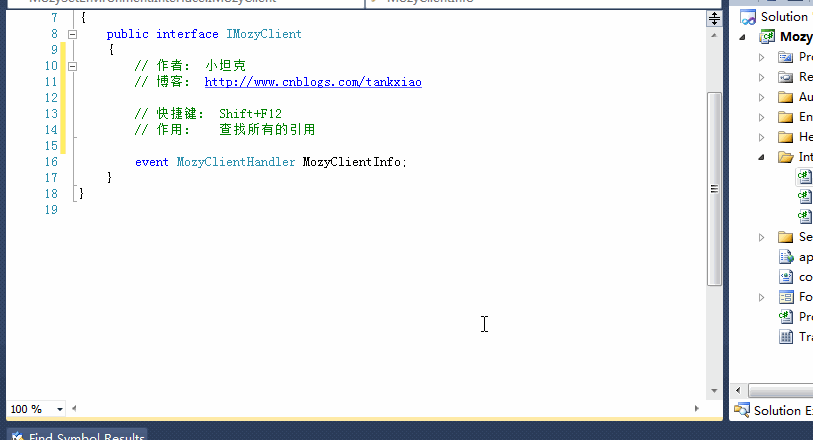Click the form file icon labeled Fo

786,297
